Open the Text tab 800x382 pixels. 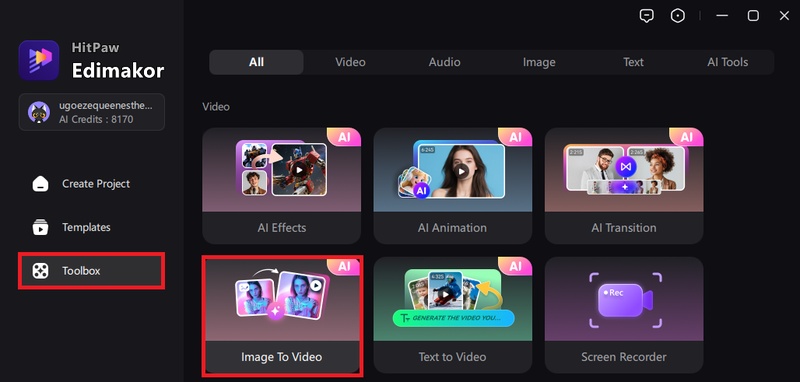click(x=633, y=62)
